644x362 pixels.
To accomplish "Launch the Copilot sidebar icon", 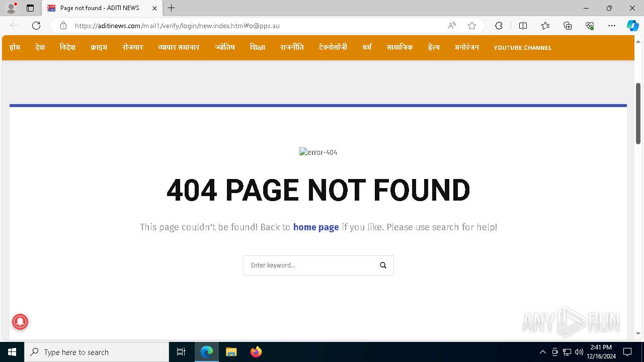I will click(632, 26).
